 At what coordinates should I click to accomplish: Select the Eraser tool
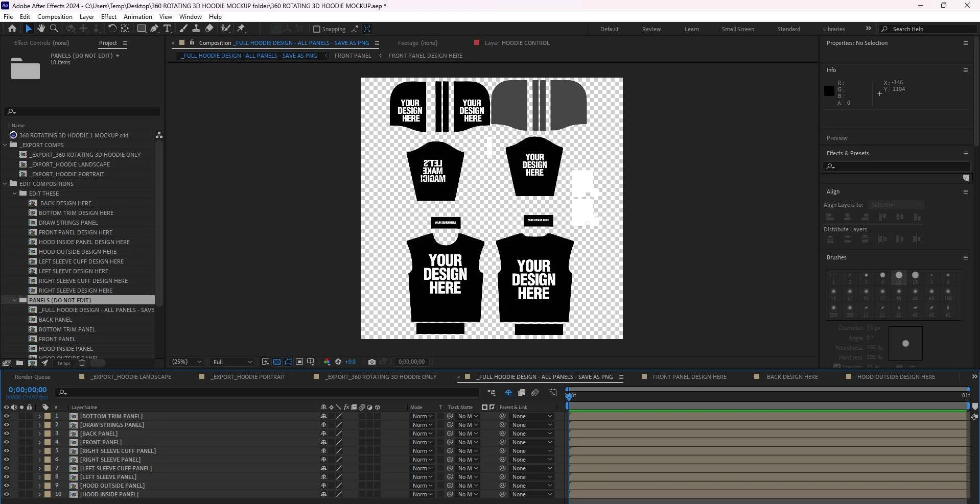(x=209, y=29)
